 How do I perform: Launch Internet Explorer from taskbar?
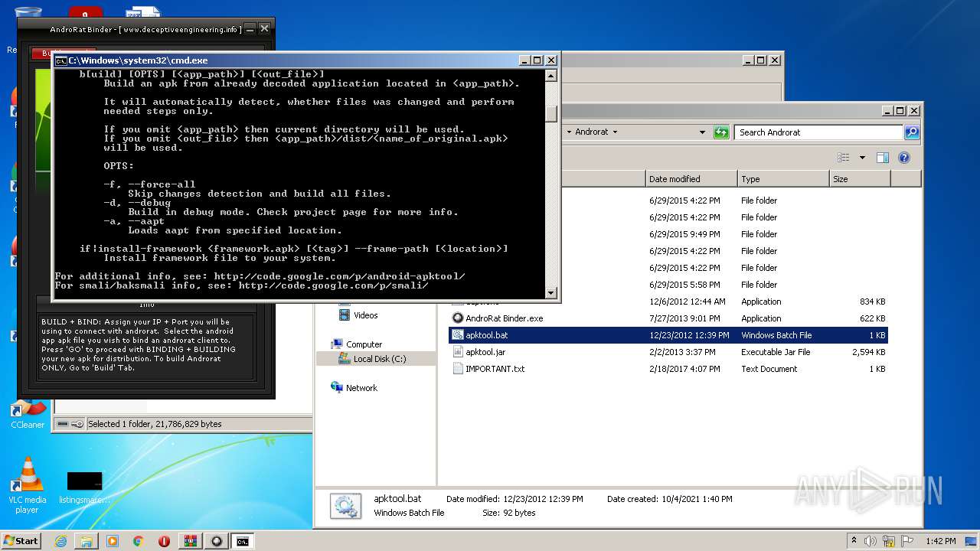point(60,541)
